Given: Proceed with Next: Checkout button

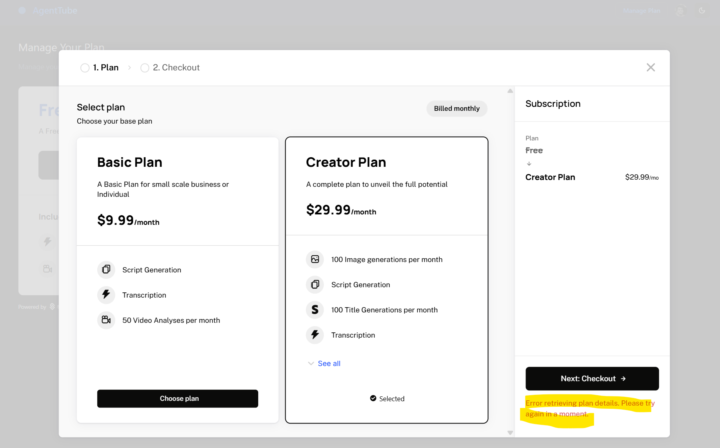Looking at the screenshot, I should pyautogui.click(x=592, y=379).
